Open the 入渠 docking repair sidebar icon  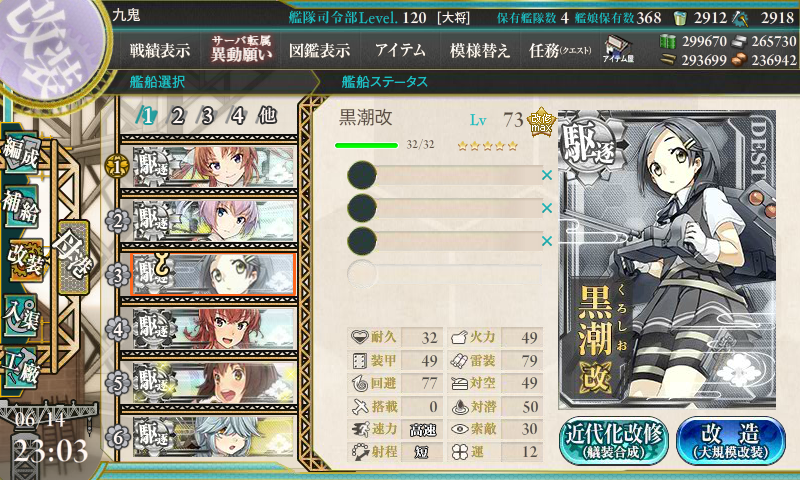[21, 316]
